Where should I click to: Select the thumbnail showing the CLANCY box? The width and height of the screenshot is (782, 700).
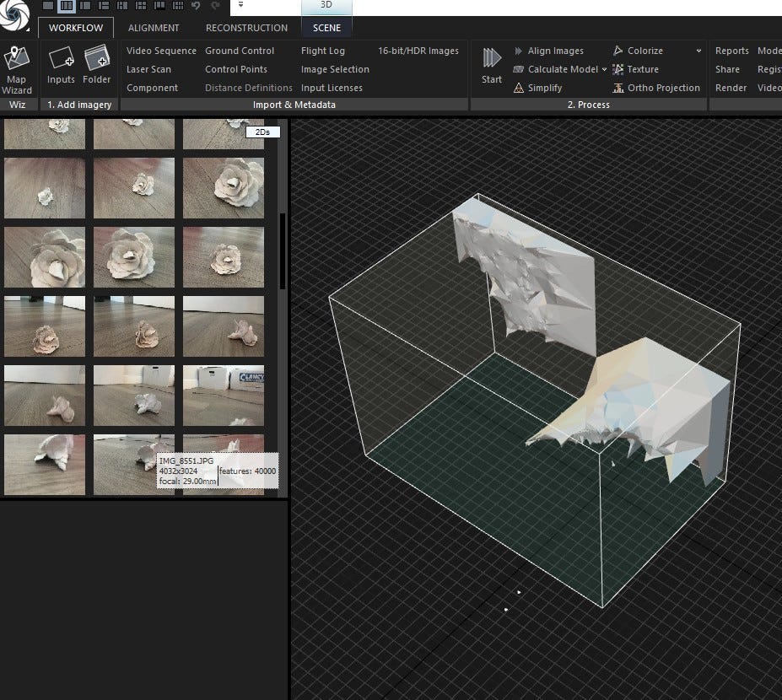coord(224,396)
